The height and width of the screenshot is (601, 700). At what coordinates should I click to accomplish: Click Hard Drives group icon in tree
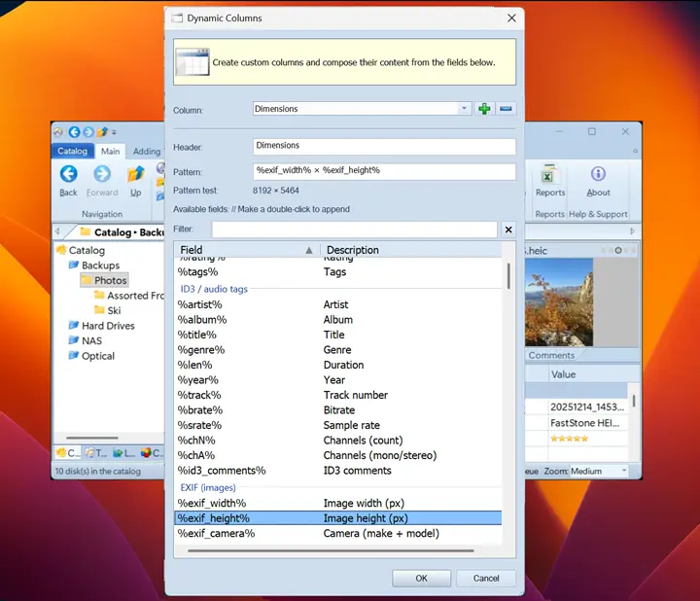click(x=74, y=325)
